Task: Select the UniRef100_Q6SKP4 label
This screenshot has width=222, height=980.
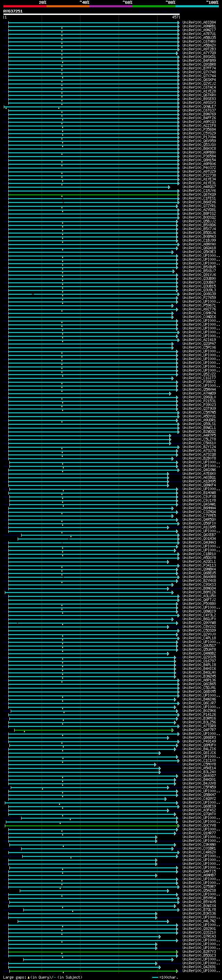Action: tap(199, 80)
